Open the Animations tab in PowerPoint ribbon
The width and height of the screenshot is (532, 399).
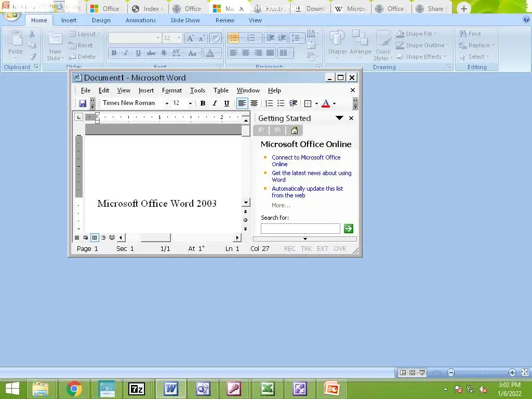[x=140, y=20]
